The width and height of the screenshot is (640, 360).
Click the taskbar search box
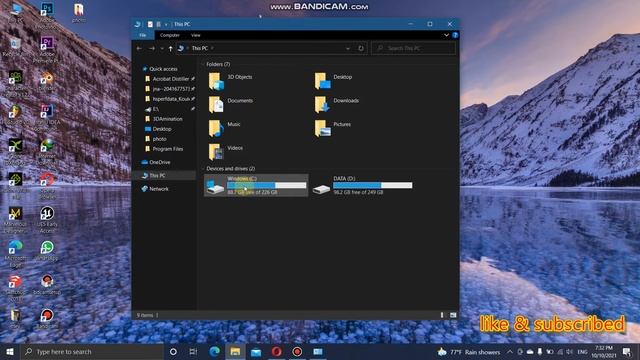click(92, 351)
